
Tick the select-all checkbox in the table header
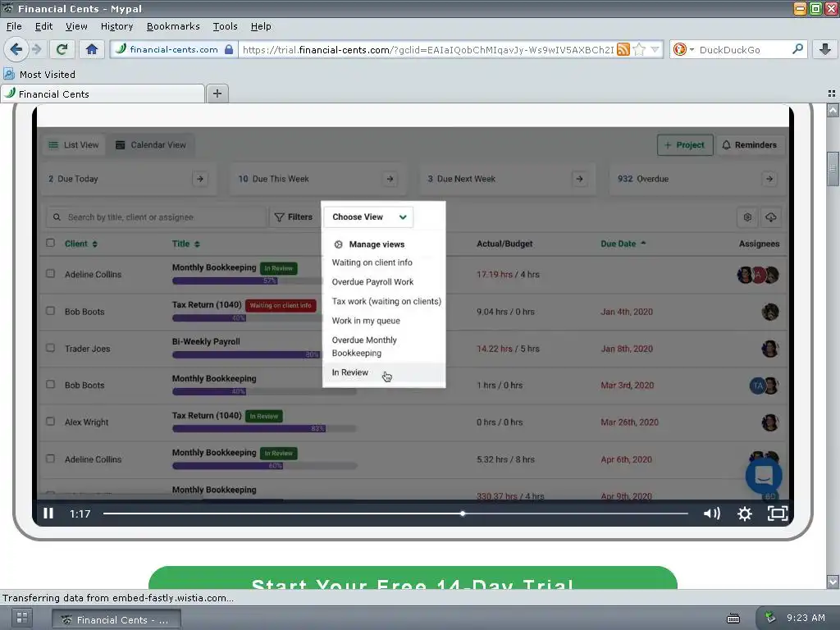50,243
